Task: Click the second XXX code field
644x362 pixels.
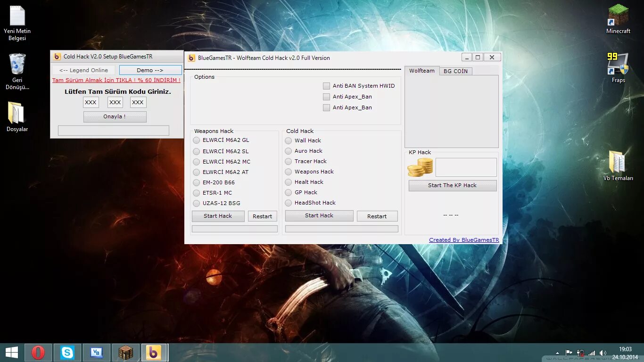Action: click(115, 102)
